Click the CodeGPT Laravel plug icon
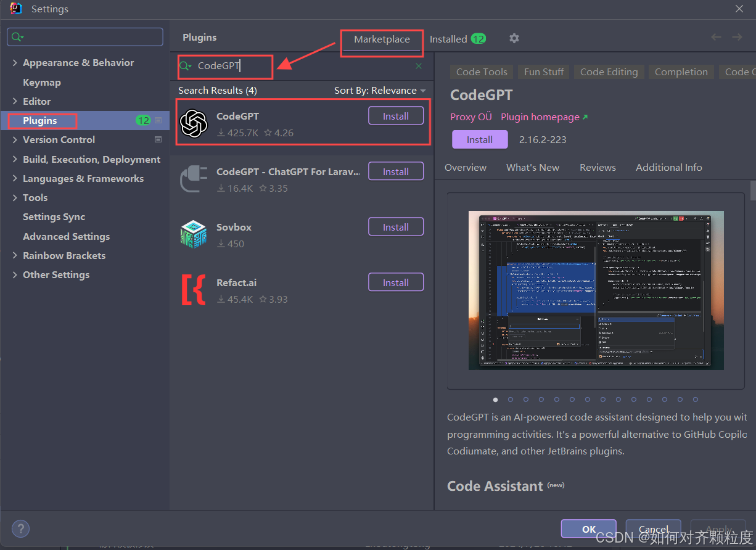This screenshot has height=550, width=756. (x=194, y=179)
